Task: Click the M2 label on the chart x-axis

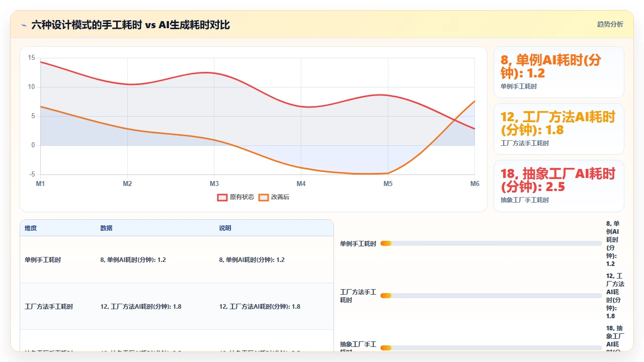Action: point(127,184)
